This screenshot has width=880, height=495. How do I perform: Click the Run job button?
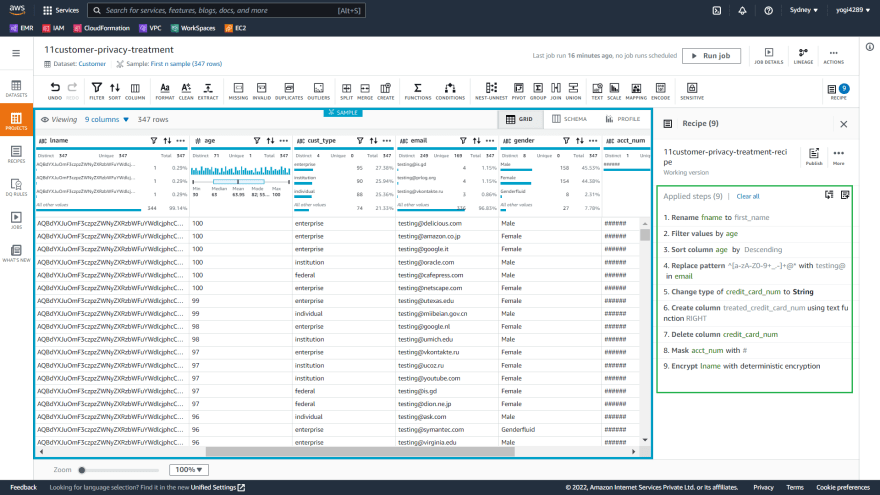[x=711, y=56]
